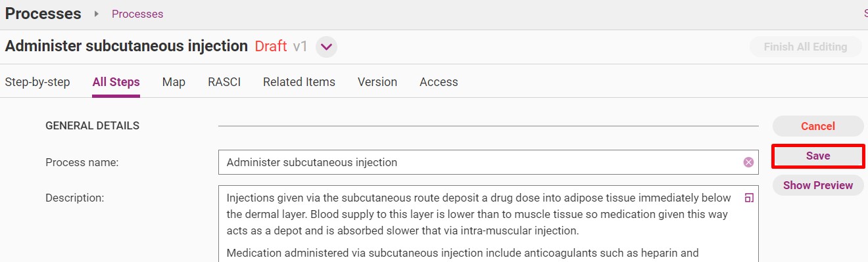Open the version dropdown chevron beside v1

coord(327,47)
